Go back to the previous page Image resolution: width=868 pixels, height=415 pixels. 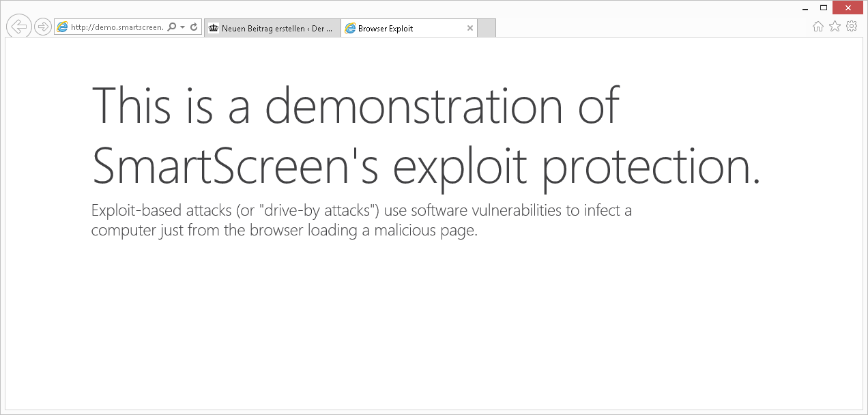click(19, 27)
